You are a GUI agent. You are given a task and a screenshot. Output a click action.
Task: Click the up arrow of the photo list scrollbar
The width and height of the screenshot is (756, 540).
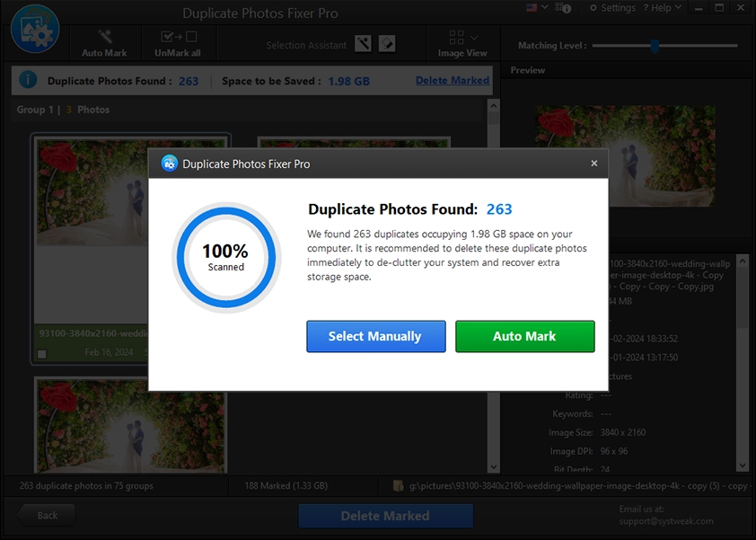[x=493, y=106]
